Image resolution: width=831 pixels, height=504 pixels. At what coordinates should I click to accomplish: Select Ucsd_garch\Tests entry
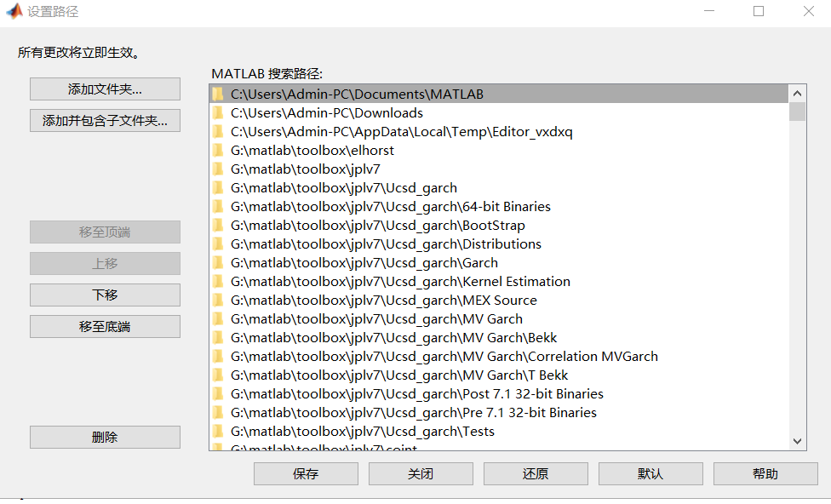pos(499,432)
